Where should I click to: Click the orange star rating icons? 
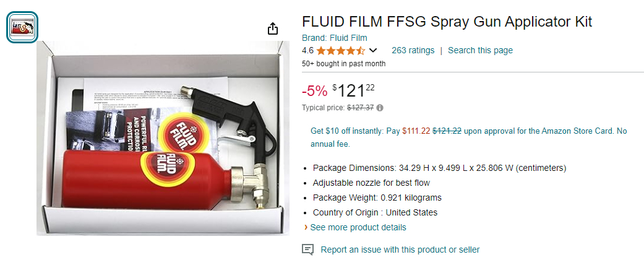pos(340,51)
